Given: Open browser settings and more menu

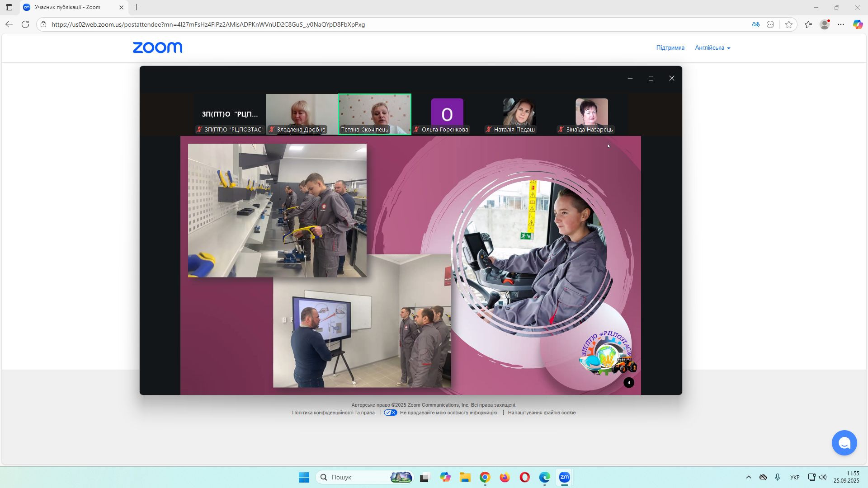Looking at the screenshot, I should [x=841, y=24].
